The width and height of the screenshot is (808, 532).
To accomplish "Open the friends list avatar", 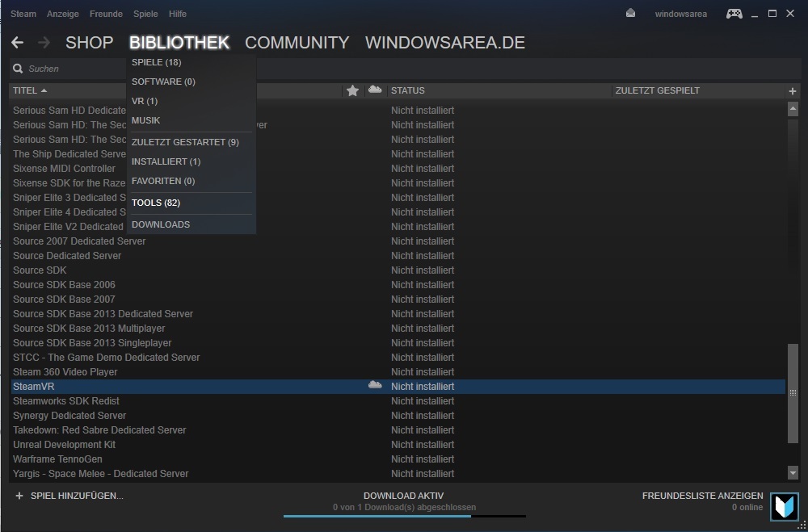I will pyautogui.click(x=785, y=507).
